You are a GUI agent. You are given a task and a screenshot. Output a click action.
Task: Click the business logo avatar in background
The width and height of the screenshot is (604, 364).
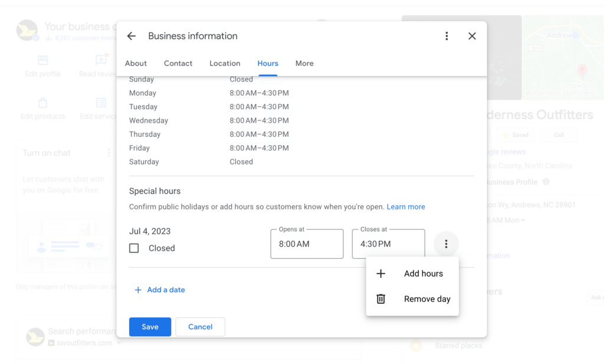pyautogui.click(x=27, y=30)
